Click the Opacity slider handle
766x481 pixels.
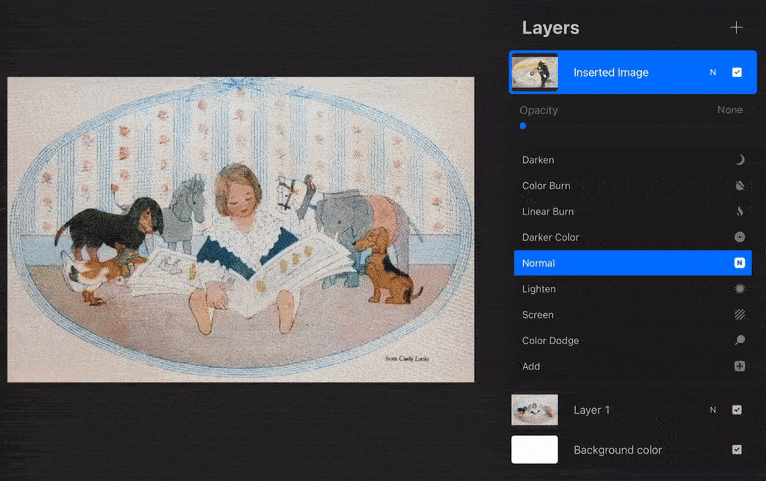click(523, 126)
